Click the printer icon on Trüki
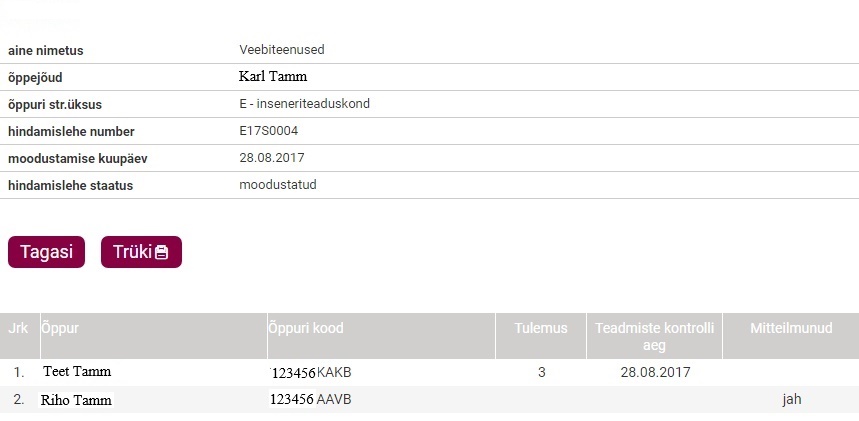 click(162, 252)
